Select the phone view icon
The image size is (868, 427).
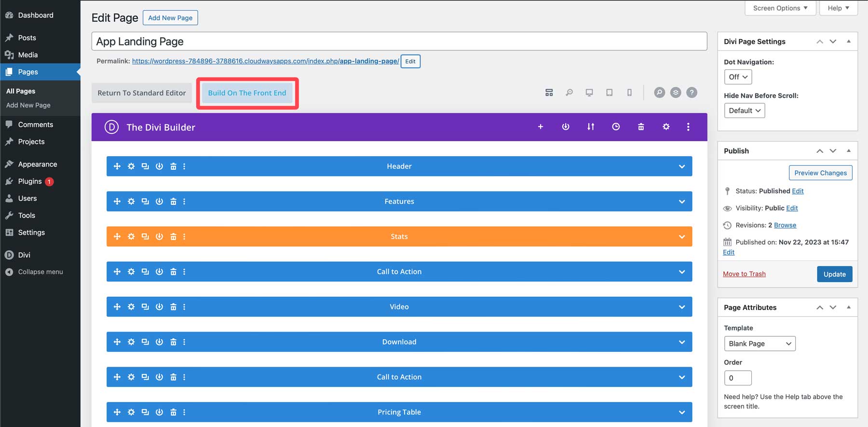629,93
